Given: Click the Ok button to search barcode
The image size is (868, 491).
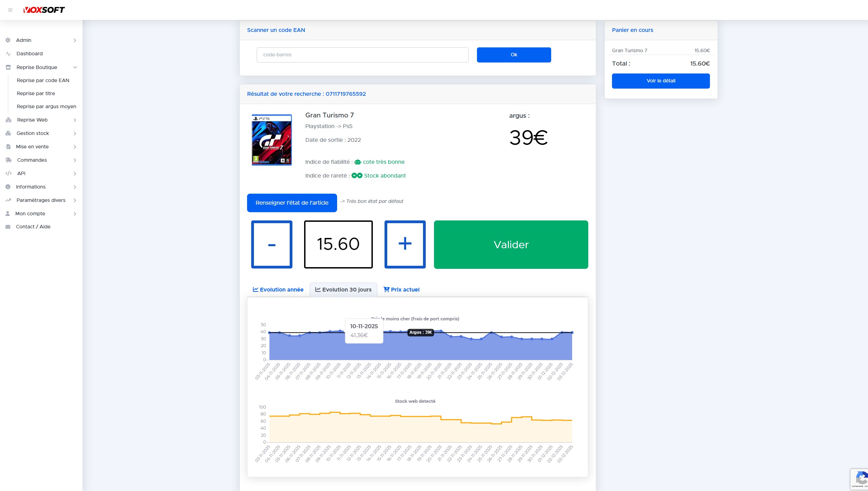Looking at the screenshot, I should click(514, 55).
